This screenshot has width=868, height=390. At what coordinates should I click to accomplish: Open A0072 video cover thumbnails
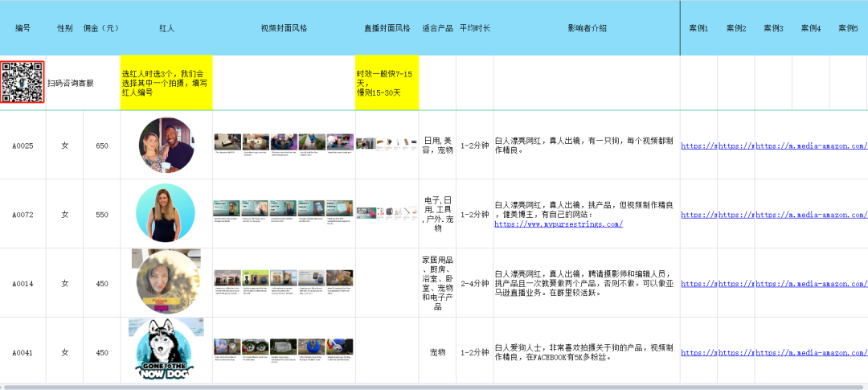pos(284,211)
